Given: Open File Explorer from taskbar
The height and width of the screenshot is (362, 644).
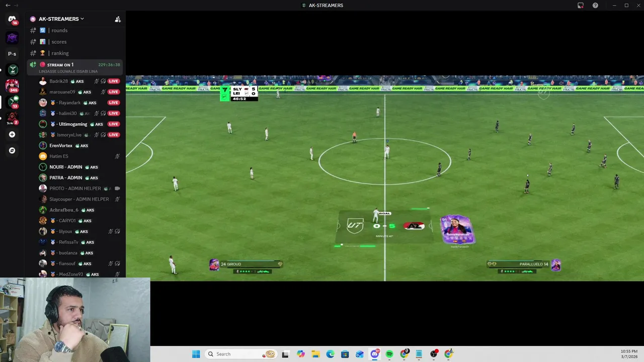Looking at the screenshot, I should coord(315,354).
